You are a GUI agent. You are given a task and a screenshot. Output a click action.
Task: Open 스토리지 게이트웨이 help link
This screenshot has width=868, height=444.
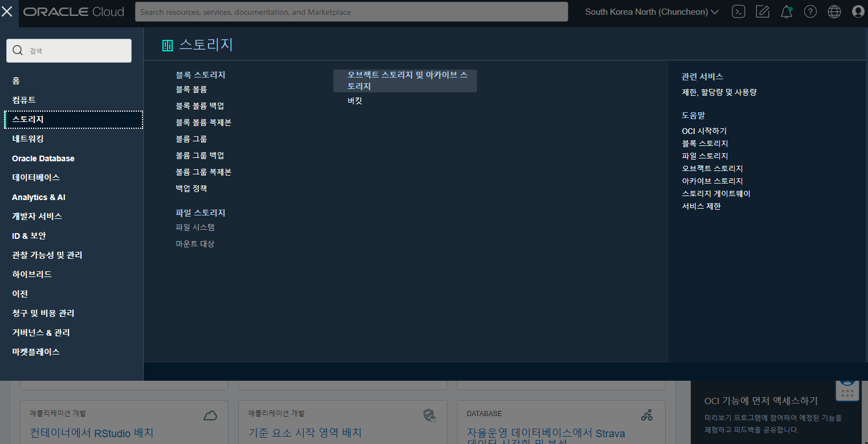point(716,194)
